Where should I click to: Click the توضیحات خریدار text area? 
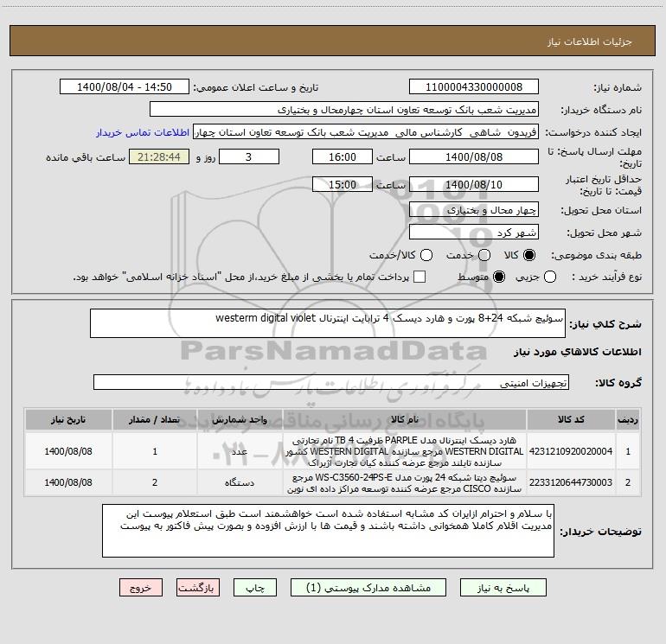pos(328,531)
